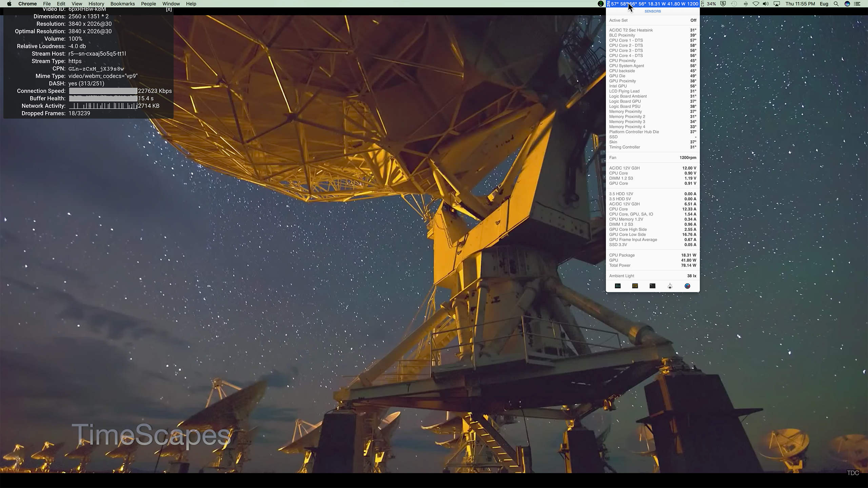This screenshot has width=868, height=488.
Task: Open the History menu
Action: click(x=96, y=4)
